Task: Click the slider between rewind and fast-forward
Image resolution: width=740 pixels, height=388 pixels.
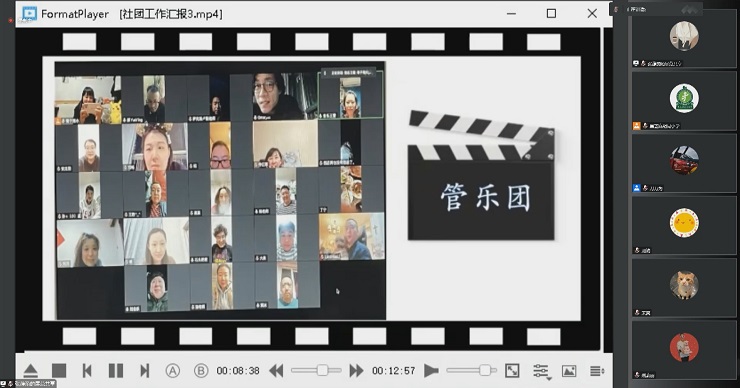Action: point(316,371)
